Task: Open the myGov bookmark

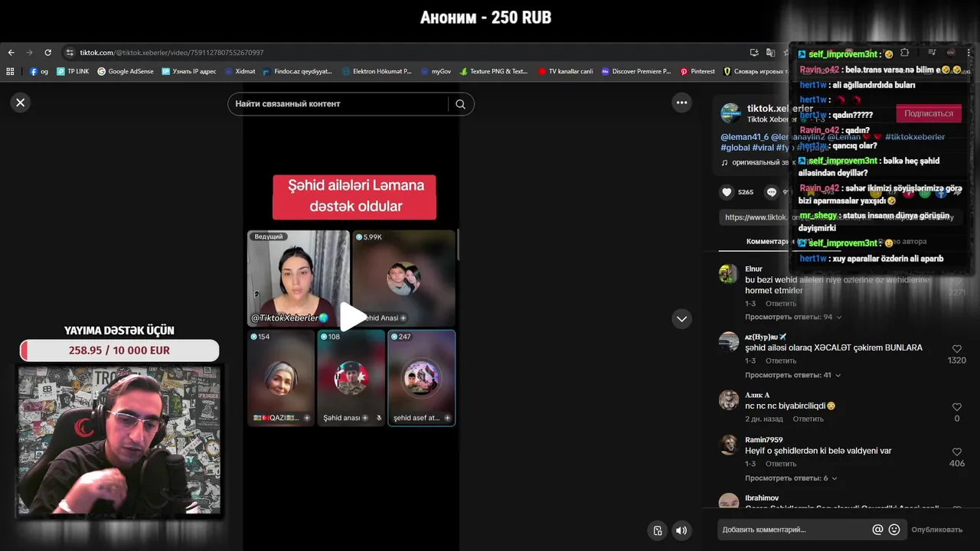Action: (x=436, y=71)
